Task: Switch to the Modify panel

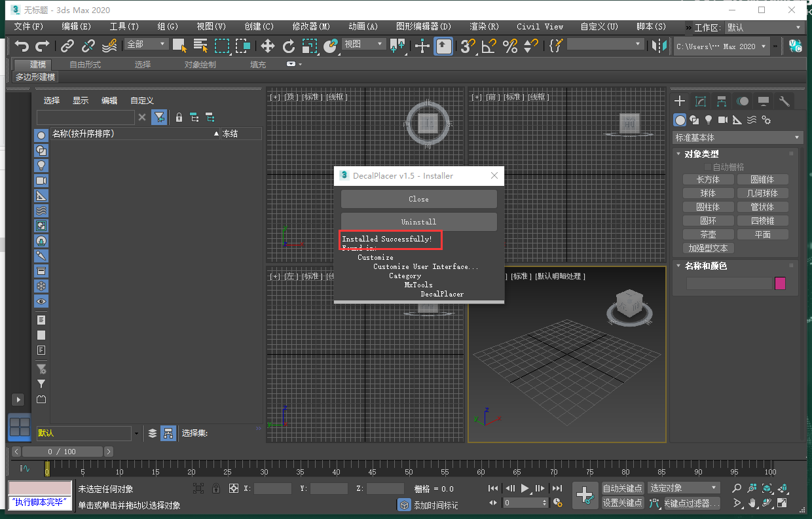Action: coord(701,101)
